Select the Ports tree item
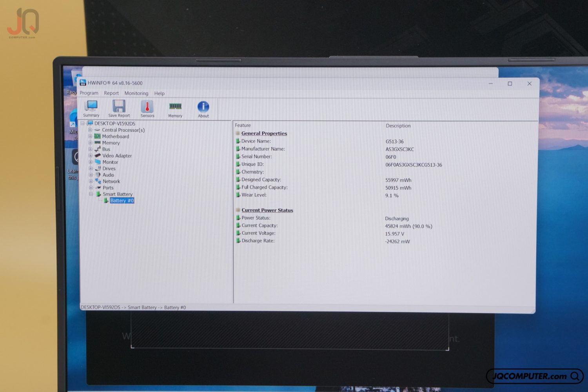Screen dimensions: 588x392 click(x=108, y=188)
